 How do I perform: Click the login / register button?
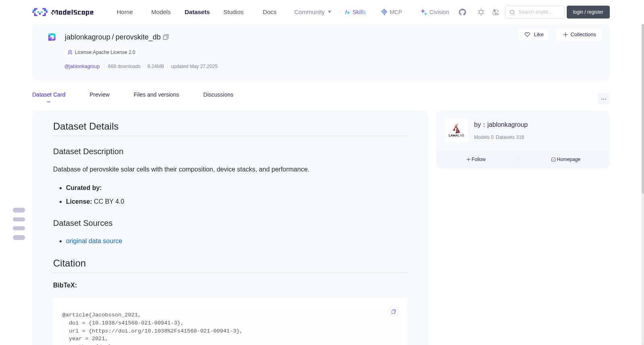click(x=588, y=12)
